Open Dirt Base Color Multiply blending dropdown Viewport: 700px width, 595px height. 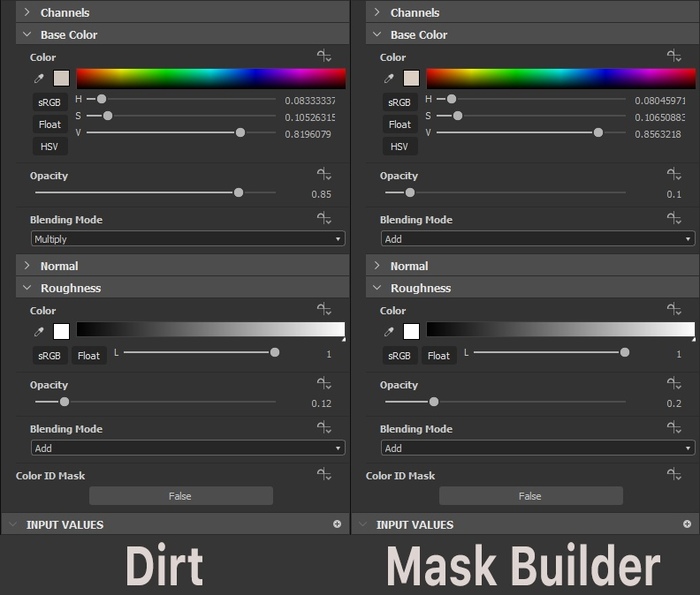pyautogui.click(x=187, y=239)
